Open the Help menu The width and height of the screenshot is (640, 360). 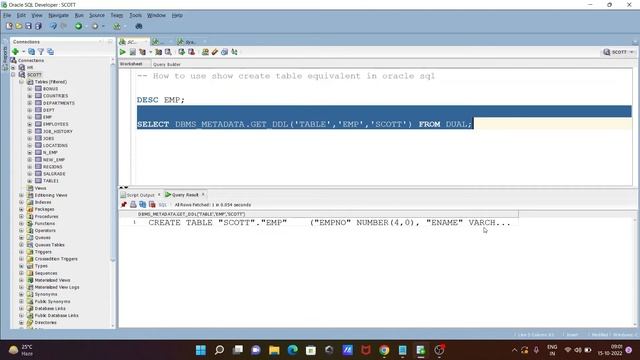coord(177,15)
